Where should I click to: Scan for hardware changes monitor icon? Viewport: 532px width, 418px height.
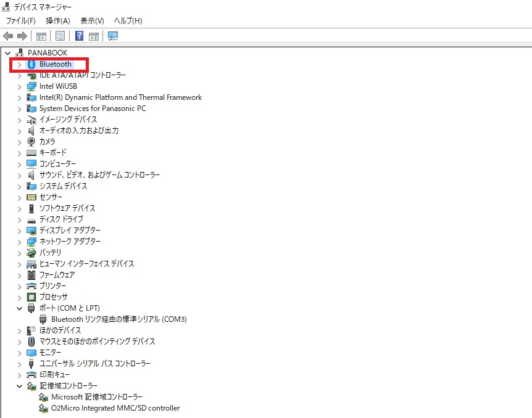click(x=113, y=36)
